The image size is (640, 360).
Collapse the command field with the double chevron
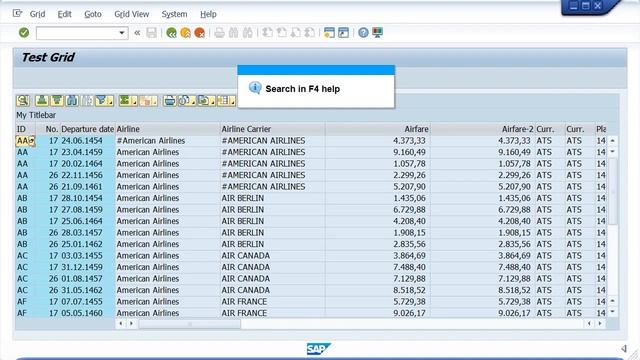coord(137,33)
